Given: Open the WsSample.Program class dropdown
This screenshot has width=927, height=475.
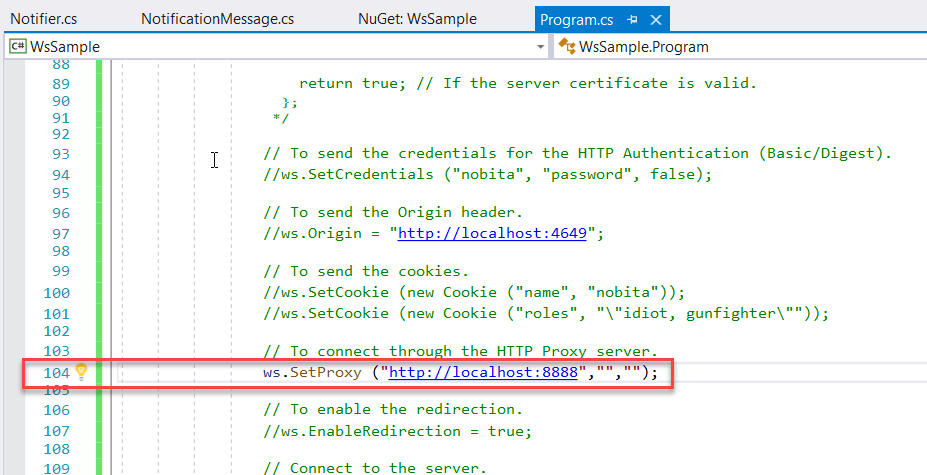Looking at the screenshot, I should [740, 46].
